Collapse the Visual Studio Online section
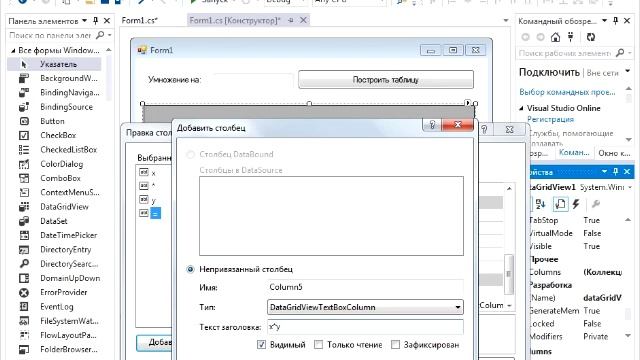The width and height of the screenshot is (640, 360). (521, 109)
